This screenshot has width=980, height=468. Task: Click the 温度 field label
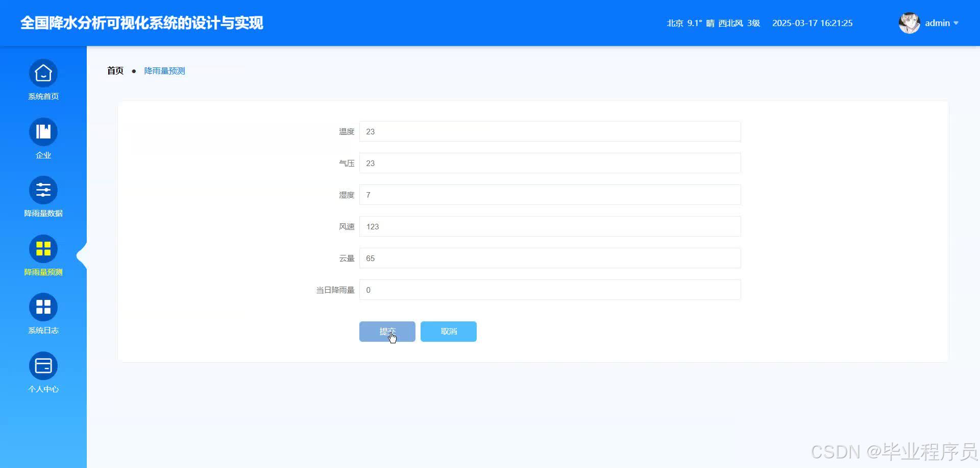click(347, 132)
